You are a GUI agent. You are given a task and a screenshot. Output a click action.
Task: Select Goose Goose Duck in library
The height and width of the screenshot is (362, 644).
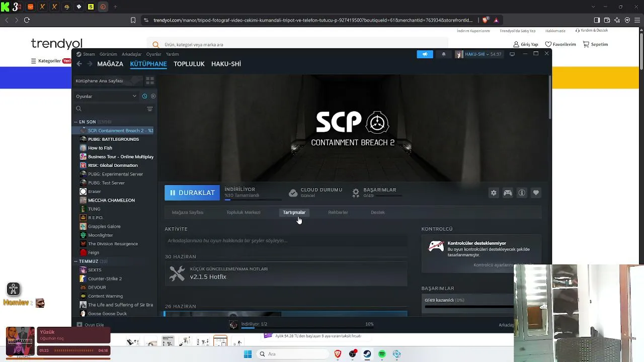pyautogui.click(x=107, y=314)
